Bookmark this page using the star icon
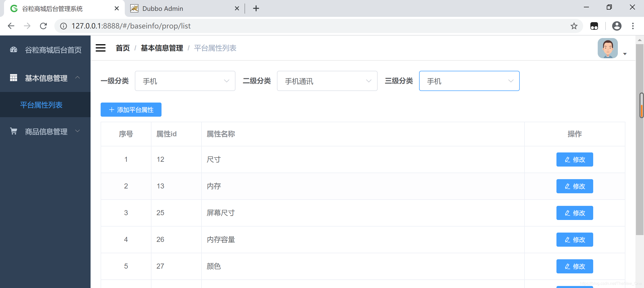The height and width of the screenshot is (288, 644). 574,26
